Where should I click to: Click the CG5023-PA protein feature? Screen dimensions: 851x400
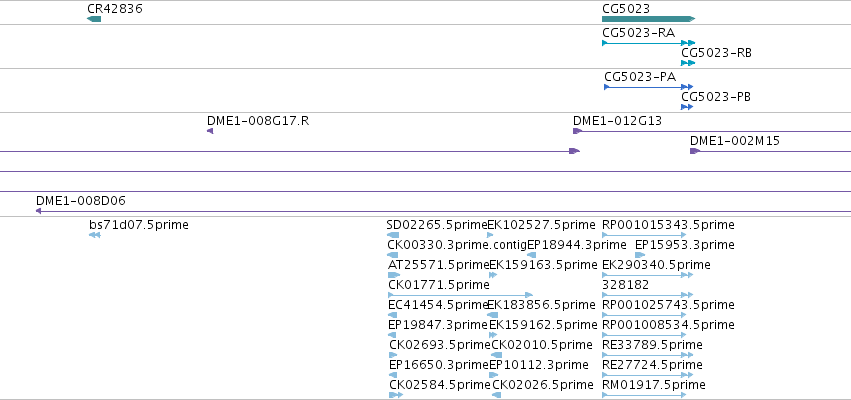[649, 87]
